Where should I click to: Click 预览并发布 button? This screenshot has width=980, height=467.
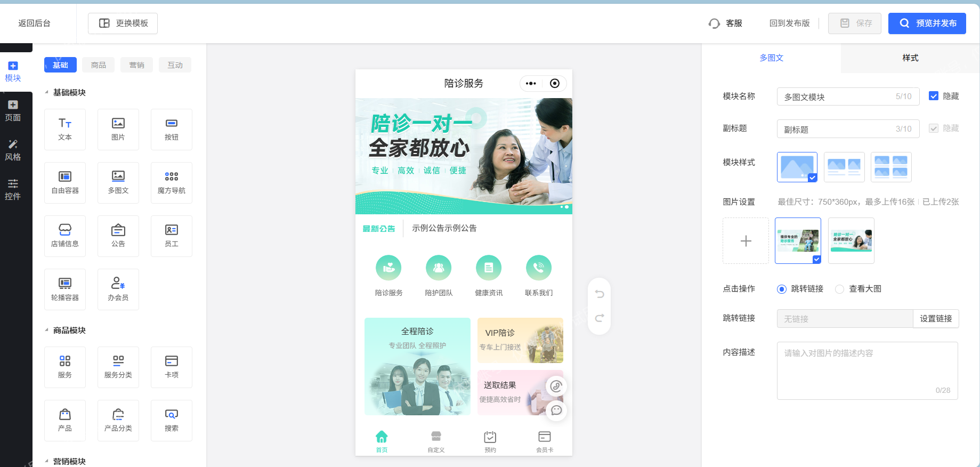[x=927, y=23]
